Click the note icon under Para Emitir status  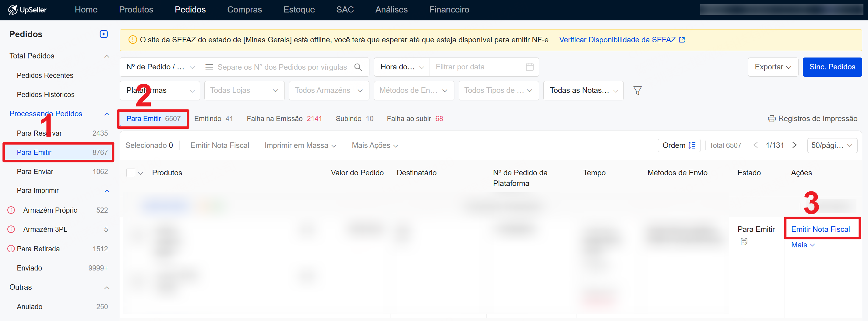[x=744, y=242]
